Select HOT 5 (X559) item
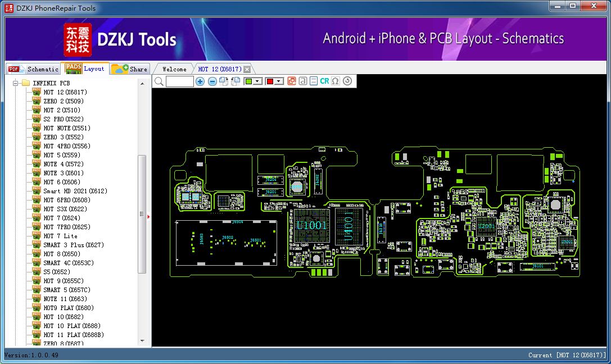 (62, 155)
